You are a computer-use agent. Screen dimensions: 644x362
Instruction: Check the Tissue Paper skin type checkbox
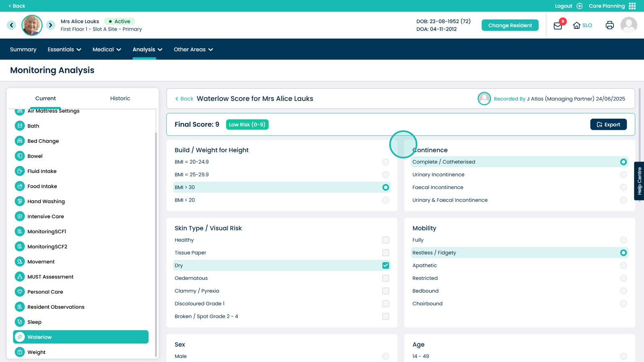386,253
